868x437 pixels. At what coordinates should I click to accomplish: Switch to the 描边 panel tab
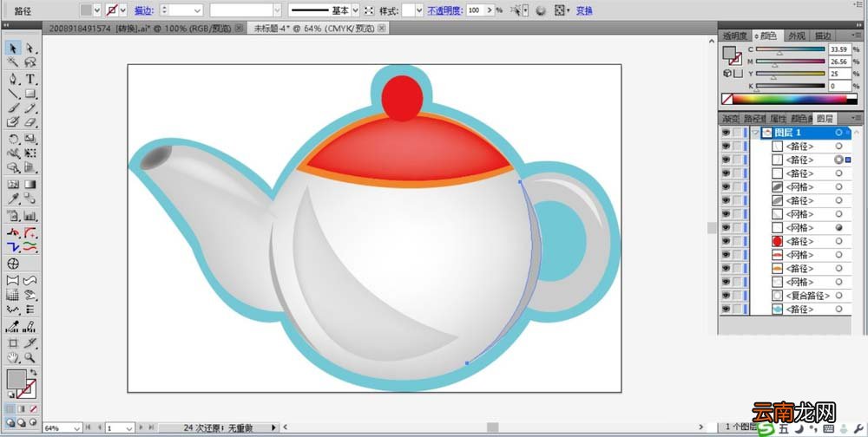(x=823, y=36)
